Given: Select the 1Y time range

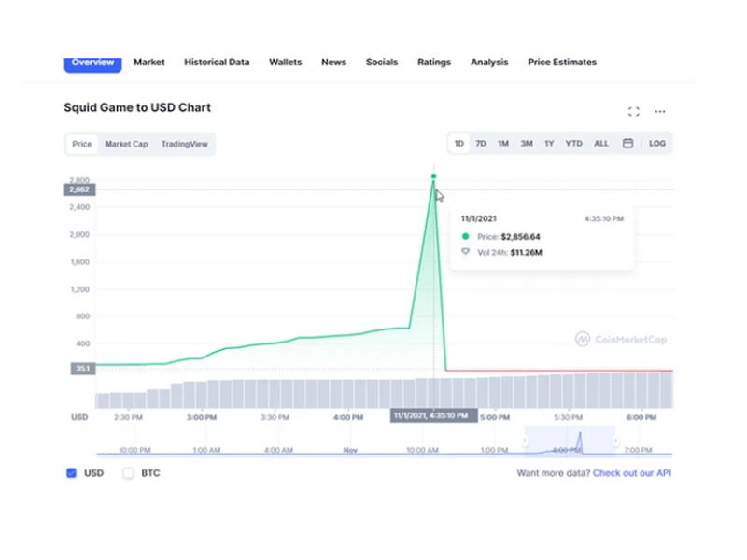Looking at the screenshot, I should coord(549,144).
